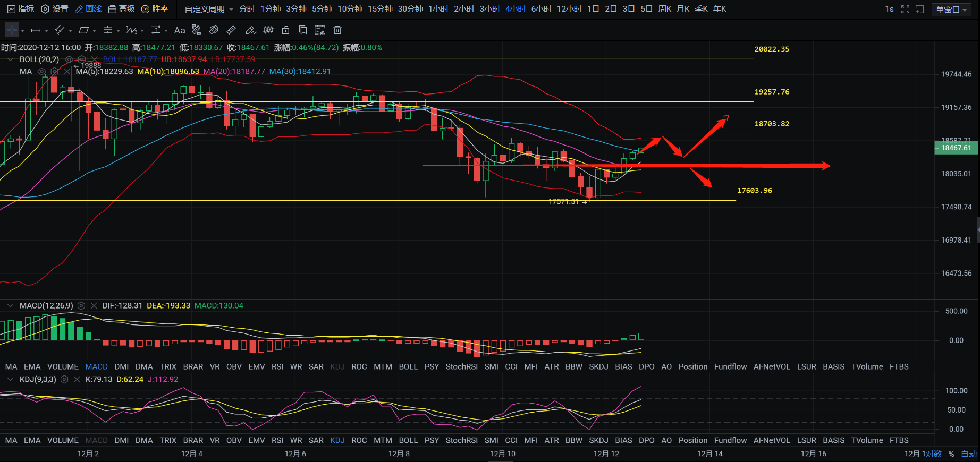
Task: Switch to the 1小时 timeframe
Action: pos(438,9)
